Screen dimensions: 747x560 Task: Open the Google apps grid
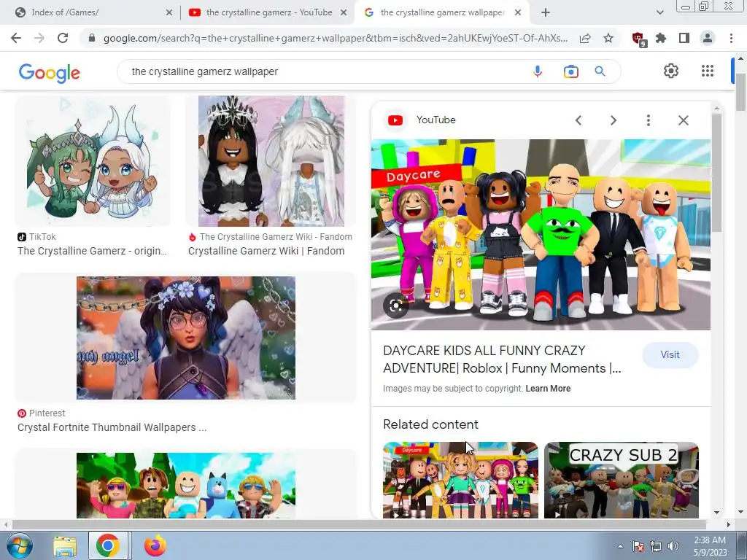pos(708,71)
